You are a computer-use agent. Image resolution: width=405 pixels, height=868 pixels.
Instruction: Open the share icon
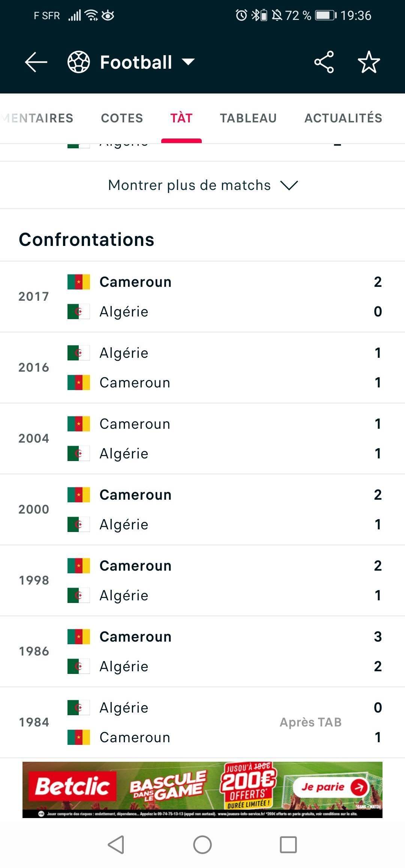coord(324,62)
